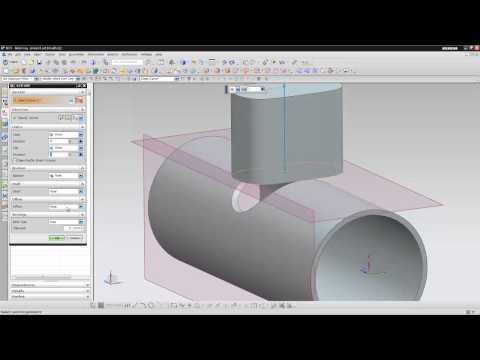Click the Start Distance value field
Image resolution: width=480 pixels, height=360 pixels.
pyautogui.click(x=59, y=141)
